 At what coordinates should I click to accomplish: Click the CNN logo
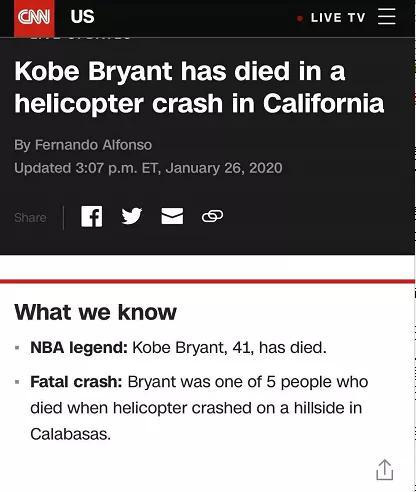coord(34,18)
